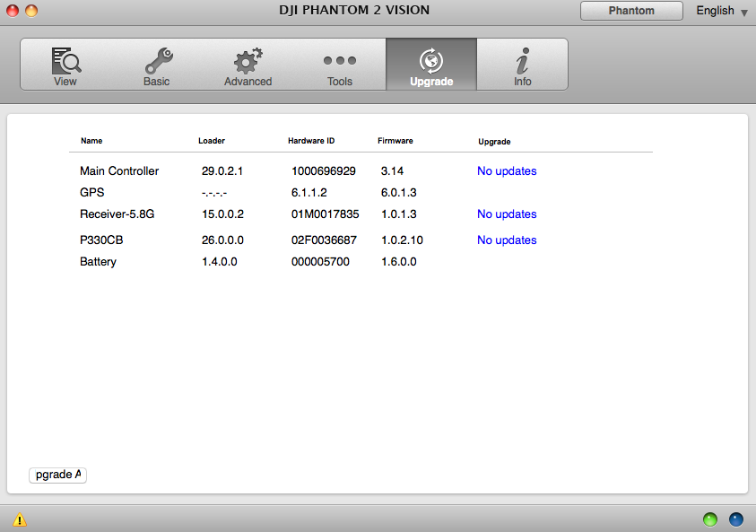Click the yellow warning triangle icon
This screenshot has width=756, height=532.
[20, 519]
